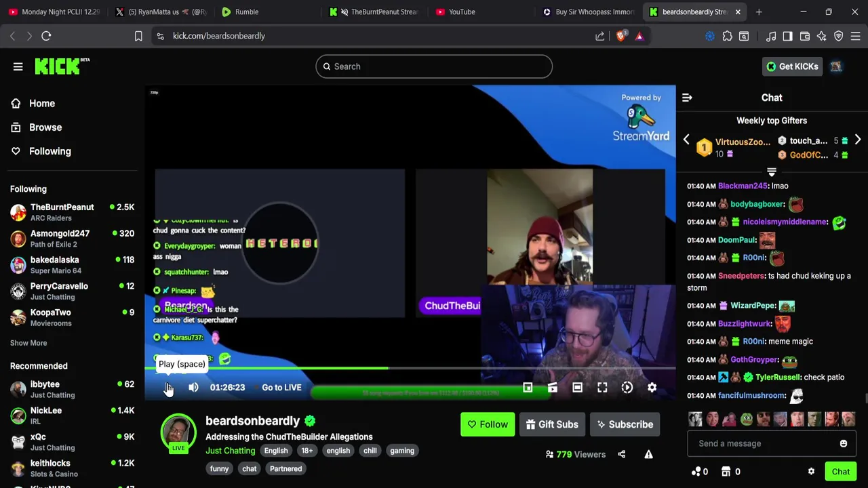Select the gaming tag
Image resolution: width=868 pixels, height=488 pixels.
tap(402, 451)
